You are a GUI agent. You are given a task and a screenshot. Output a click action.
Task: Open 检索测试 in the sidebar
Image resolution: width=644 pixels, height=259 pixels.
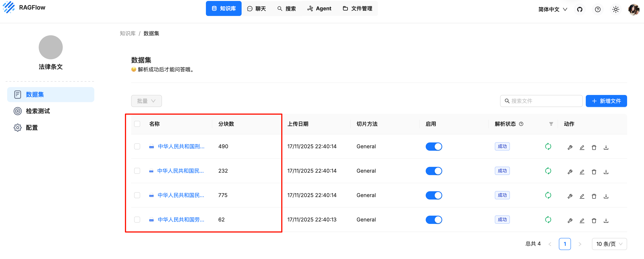[38, 111]
